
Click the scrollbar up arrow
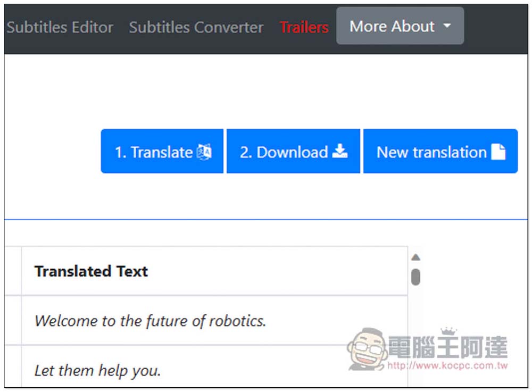[416, 257]
